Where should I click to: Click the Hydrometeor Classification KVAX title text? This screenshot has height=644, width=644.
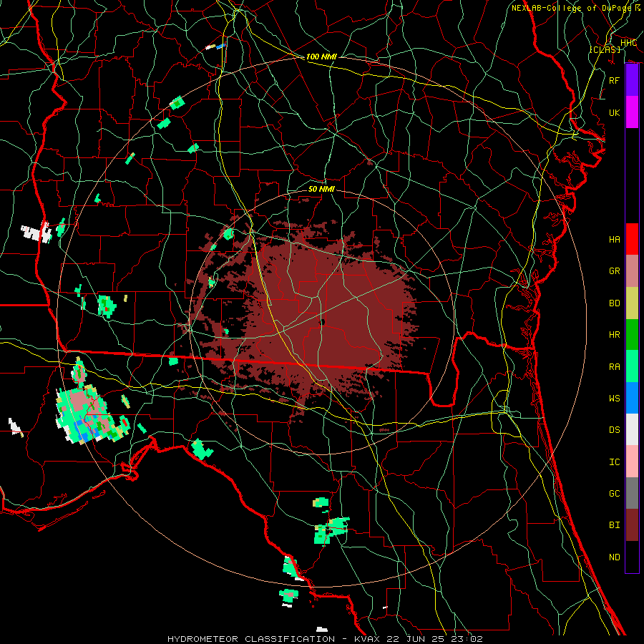pos(325,639)
